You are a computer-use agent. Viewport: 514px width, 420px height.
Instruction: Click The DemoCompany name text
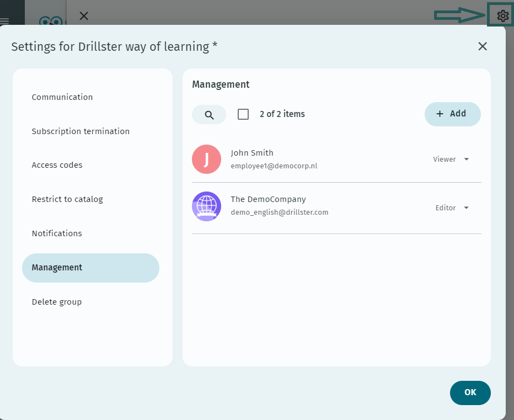pyautogui.click(x=268, y=199)
